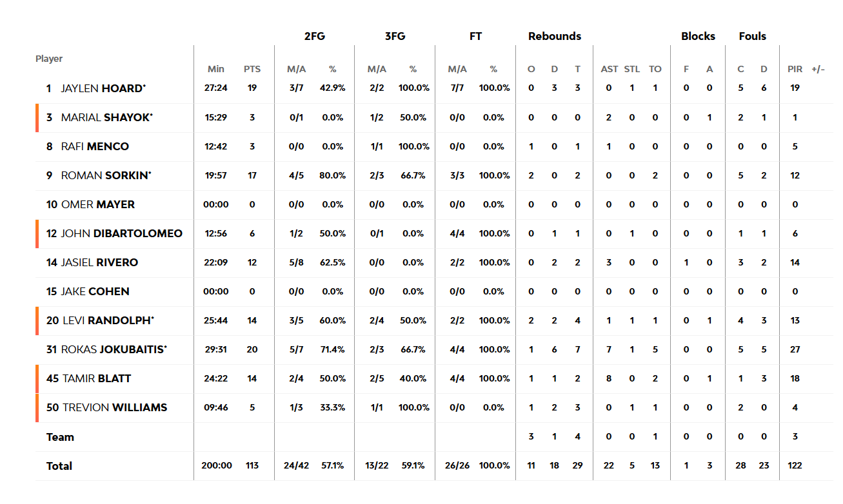Sort by TO column header
The image size is (843, 504).
click(x=655, y=69)
